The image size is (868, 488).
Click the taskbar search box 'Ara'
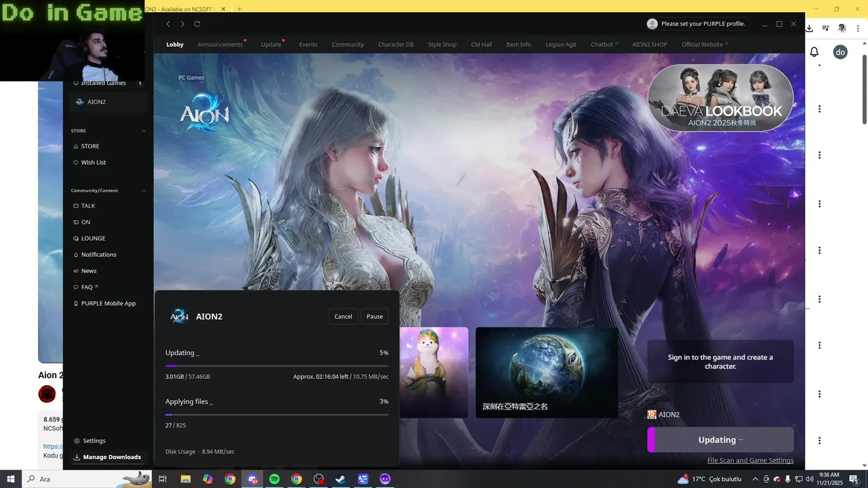point(88,479)
